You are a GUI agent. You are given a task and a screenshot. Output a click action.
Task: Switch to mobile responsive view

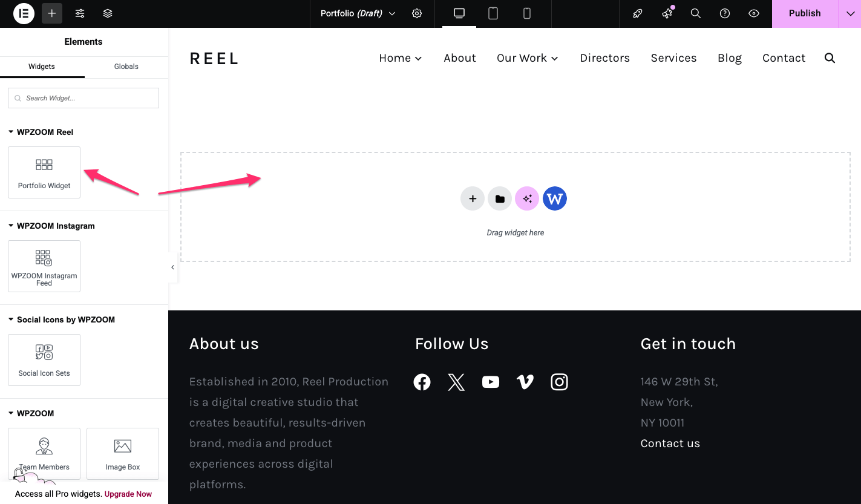[527, 13]
